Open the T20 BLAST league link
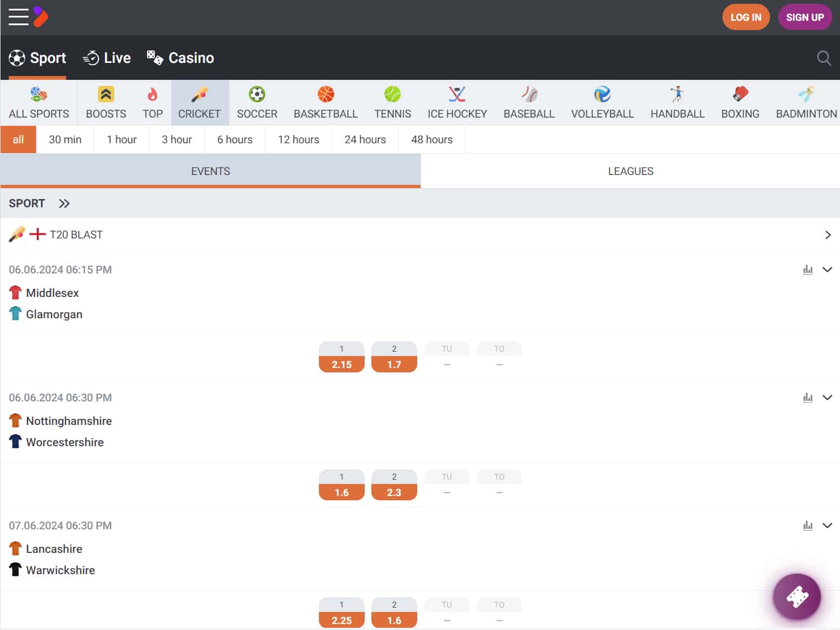The image size is (840, 630). pos(76,235)
